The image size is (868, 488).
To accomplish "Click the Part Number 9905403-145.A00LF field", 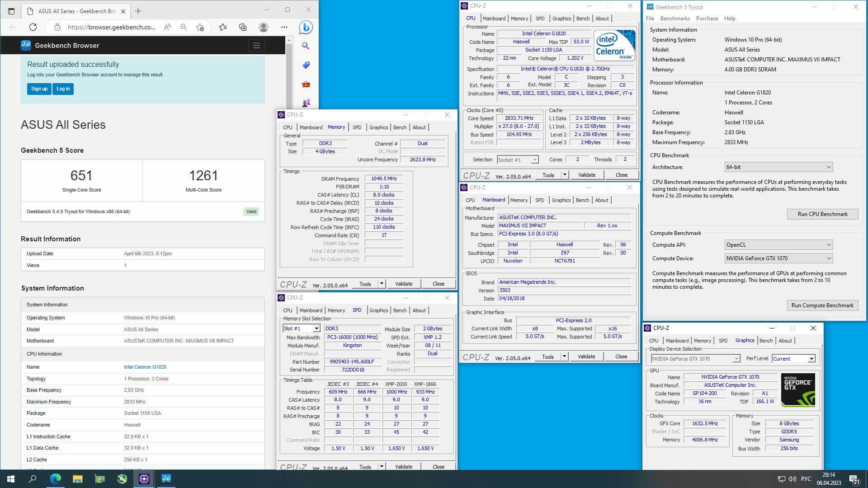I will 352,361.
